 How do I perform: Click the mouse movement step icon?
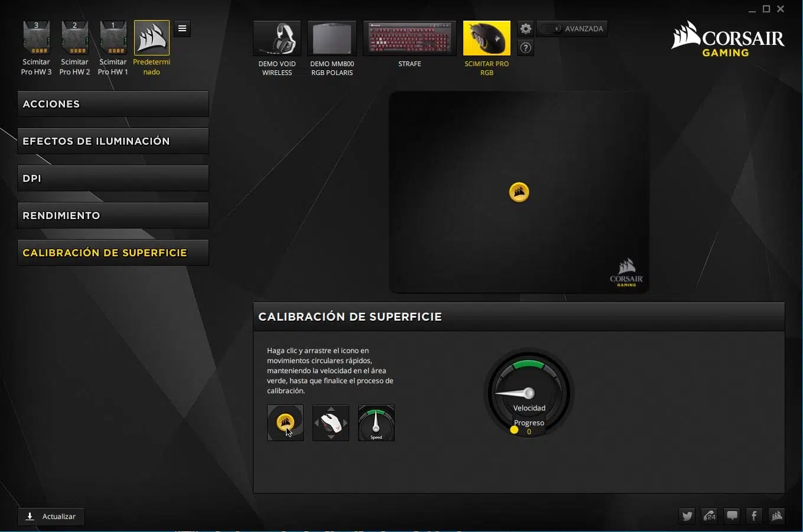point(331,423)
